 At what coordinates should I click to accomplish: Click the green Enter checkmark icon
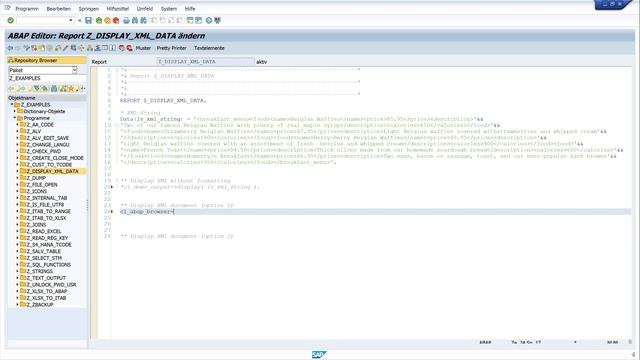pos(11,20)
